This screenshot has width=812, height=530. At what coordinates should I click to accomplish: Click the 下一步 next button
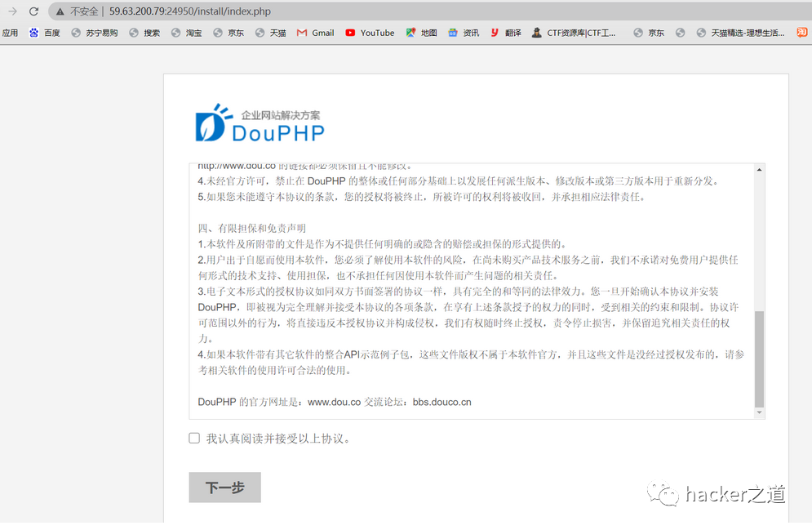pyautogui.click(x=224, y=487)
